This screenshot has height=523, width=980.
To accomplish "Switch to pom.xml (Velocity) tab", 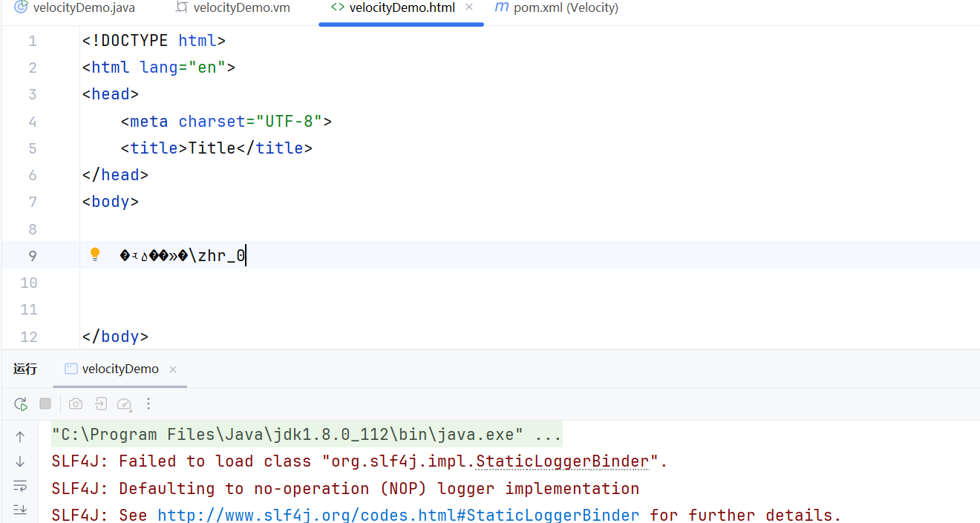I will [x=565, y=8].
